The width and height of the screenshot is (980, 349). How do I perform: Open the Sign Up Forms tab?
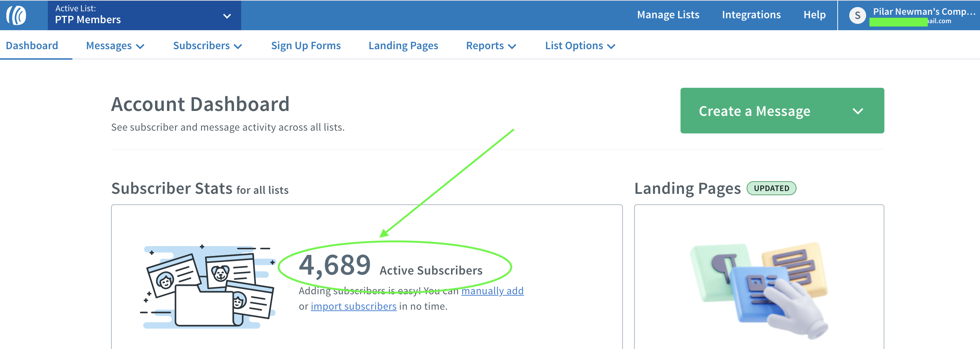tap(305, 46)
